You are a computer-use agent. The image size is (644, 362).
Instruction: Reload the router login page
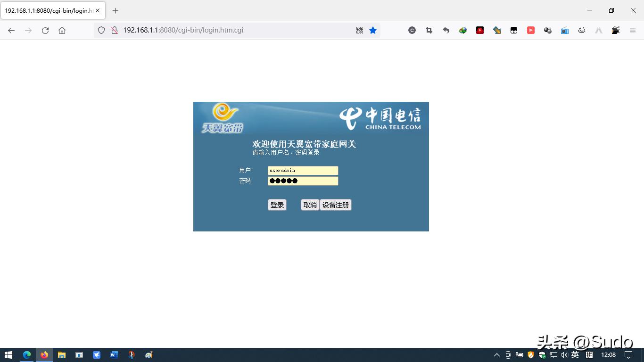45,30
